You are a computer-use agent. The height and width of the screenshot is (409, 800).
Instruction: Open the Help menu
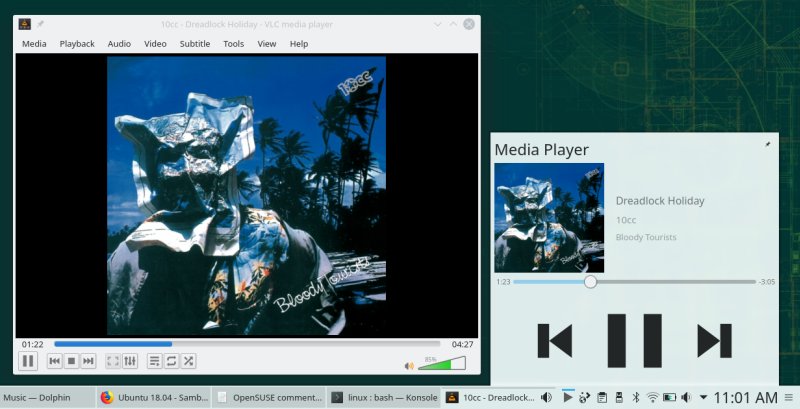point(299,44)
